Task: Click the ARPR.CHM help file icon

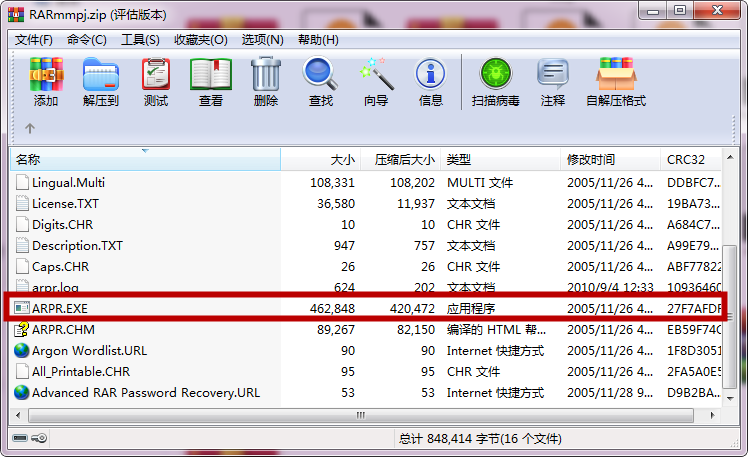Action: point(21,329)
